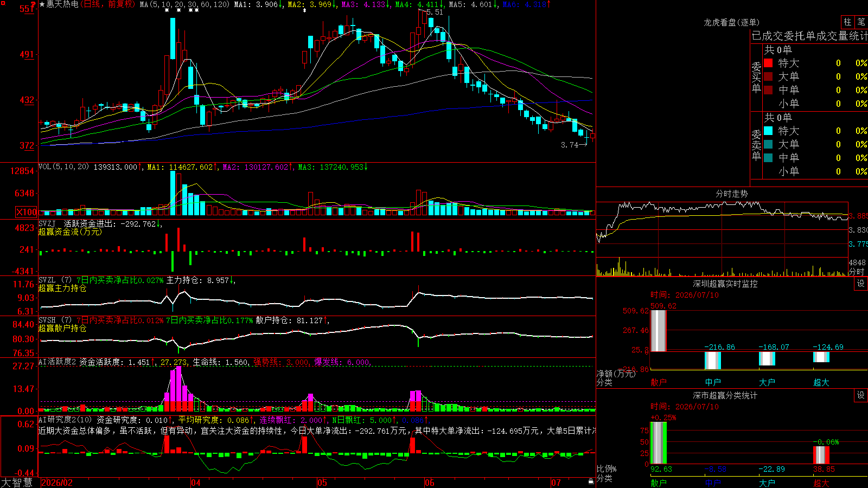
Task: Open the MA(5,10,20,30,60,120) indicator parameters
Action: [x=185, y=4]
